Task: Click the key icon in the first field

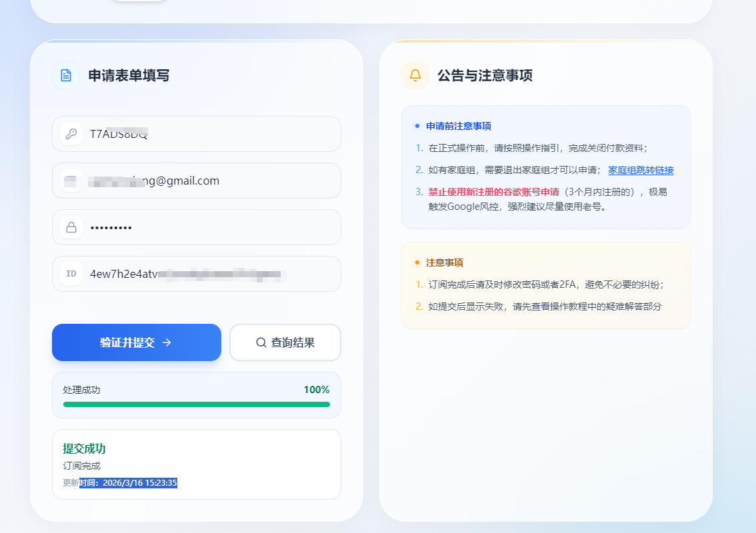Action: point(71,134)
